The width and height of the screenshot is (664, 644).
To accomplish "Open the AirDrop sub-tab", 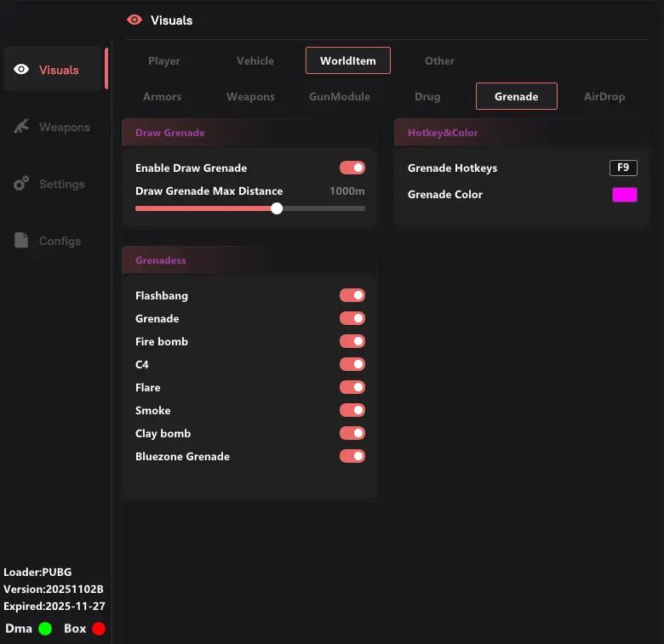I will [x=604, y=96].
